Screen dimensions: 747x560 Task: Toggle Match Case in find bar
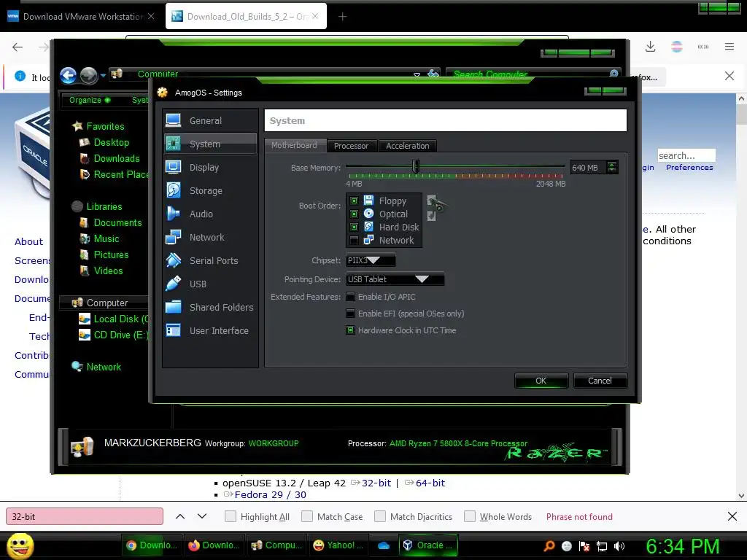(x=307, y=516)
